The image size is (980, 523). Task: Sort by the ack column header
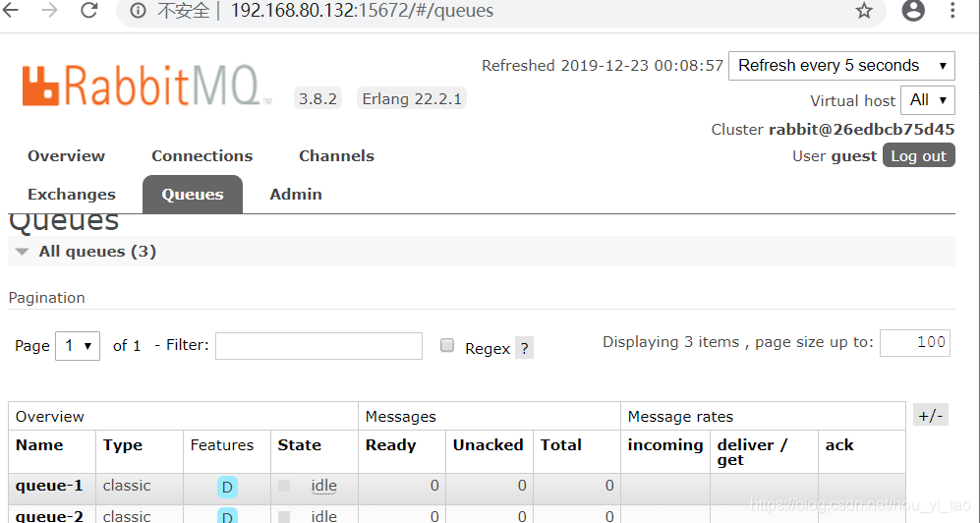click(838, 445)
